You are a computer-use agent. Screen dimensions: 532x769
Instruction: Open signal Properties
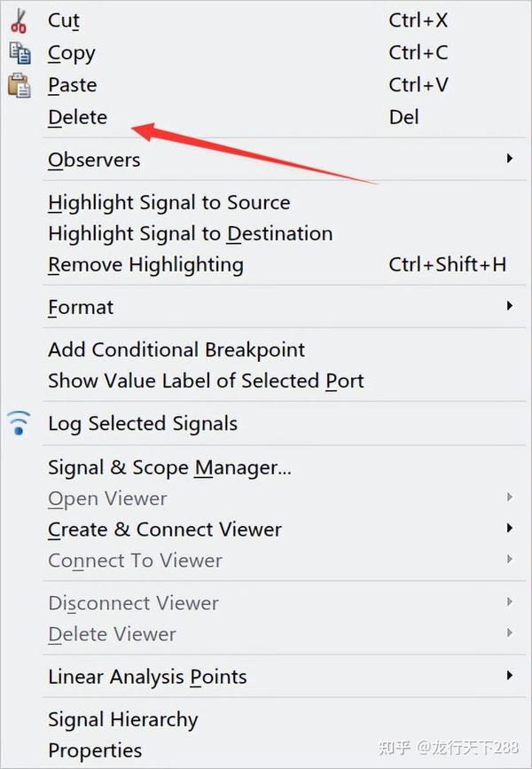95,750
